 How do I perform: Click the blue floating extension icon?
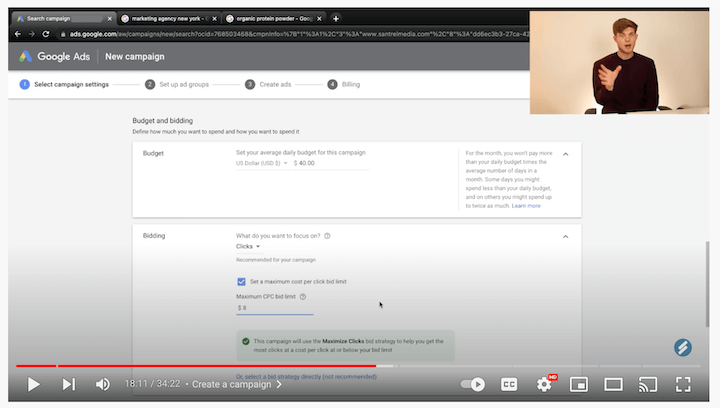click(x=683, y=347)
